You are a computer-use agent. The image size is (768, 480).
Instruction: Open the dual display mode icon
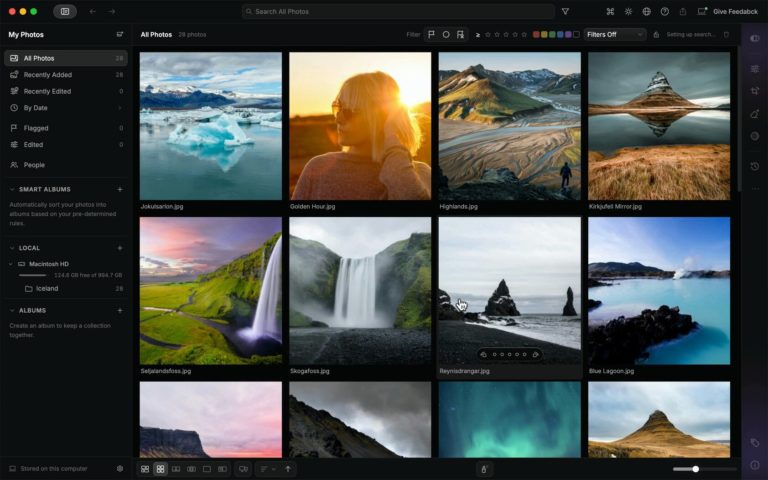[x=243, y=469]
